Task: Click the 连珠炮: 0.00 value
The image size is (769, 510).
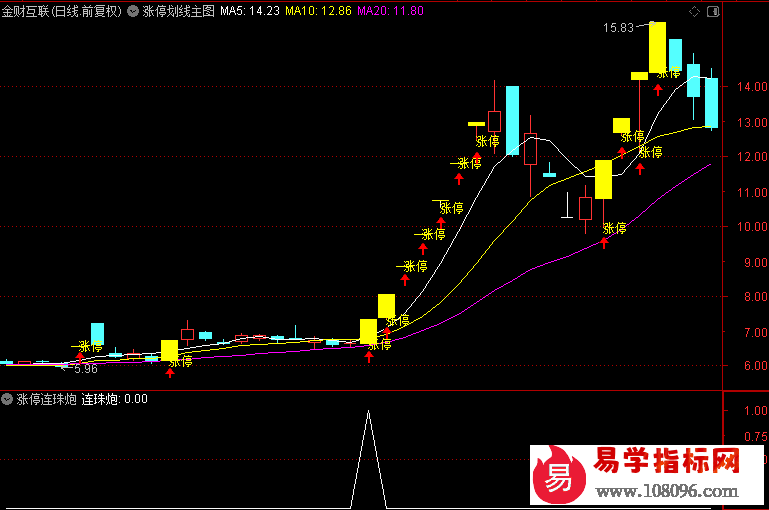Action: [x=115, y=399]
